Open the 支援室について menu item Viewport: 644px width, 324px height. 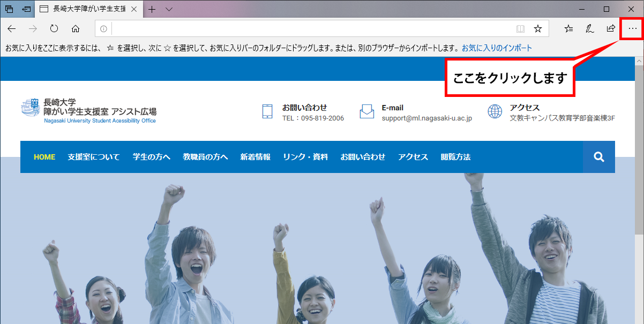coord(94,157)
